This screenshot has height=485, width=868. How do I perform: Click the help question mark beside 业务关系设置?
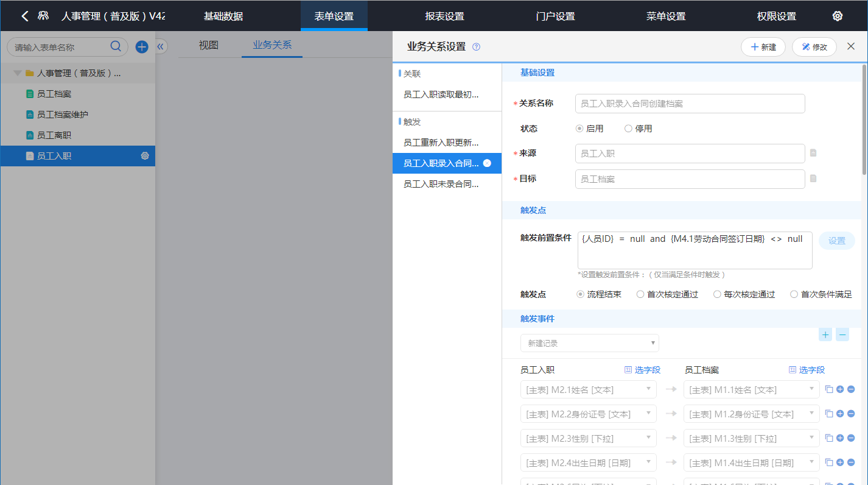coord(476,47)
